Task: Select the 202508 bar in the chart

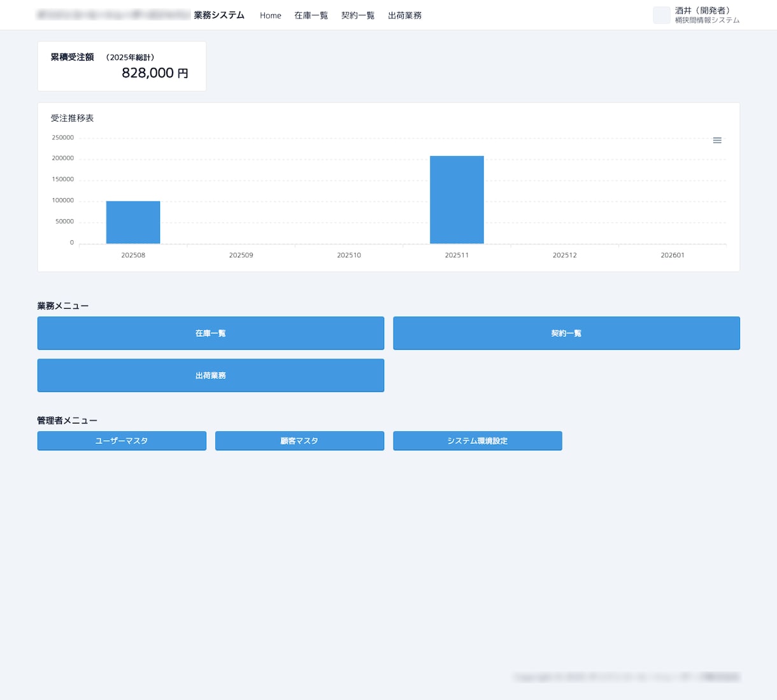Action: pyautogui.click(x=133, y=222)
